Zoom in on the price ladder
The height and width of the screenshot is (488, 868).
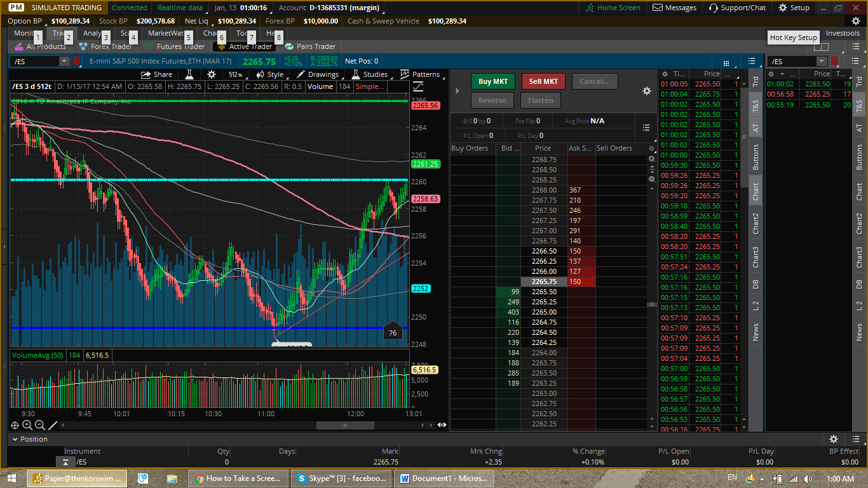click(x=651, y=159)
